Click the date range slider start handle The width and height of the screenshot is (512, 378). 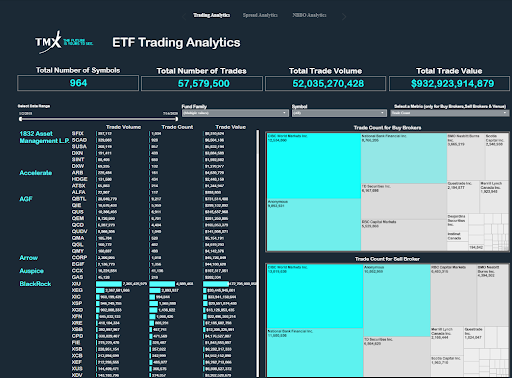21,119
